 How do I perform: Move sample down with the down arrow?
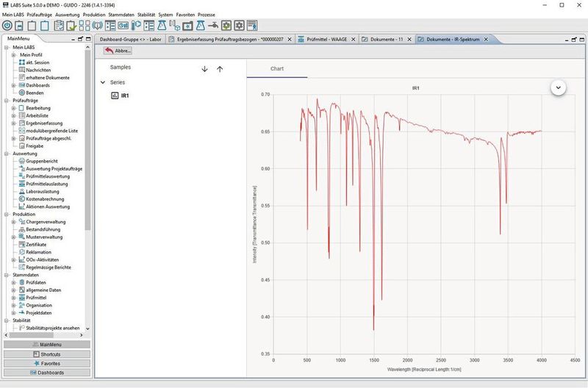click(x=204, y=68)
